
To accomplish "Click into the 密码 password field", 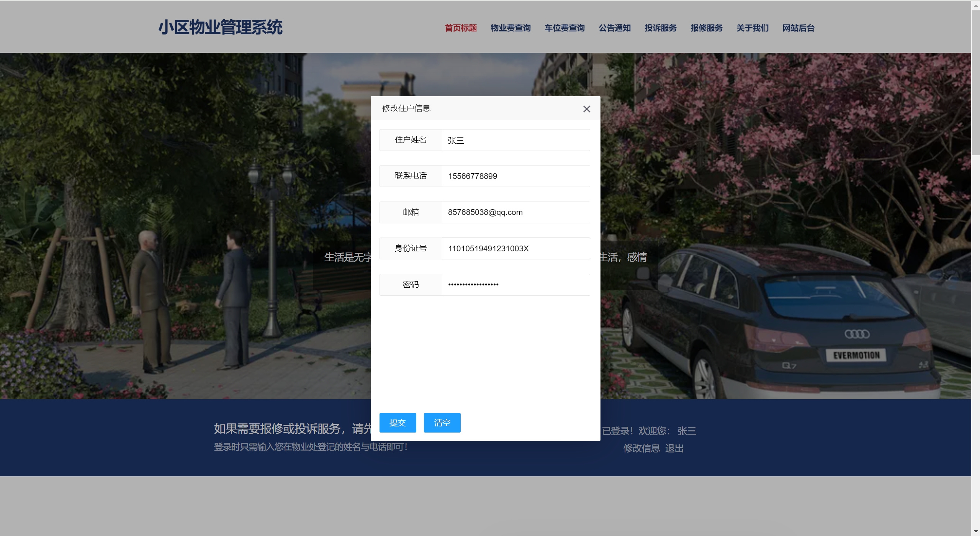I will pos(515,285).
